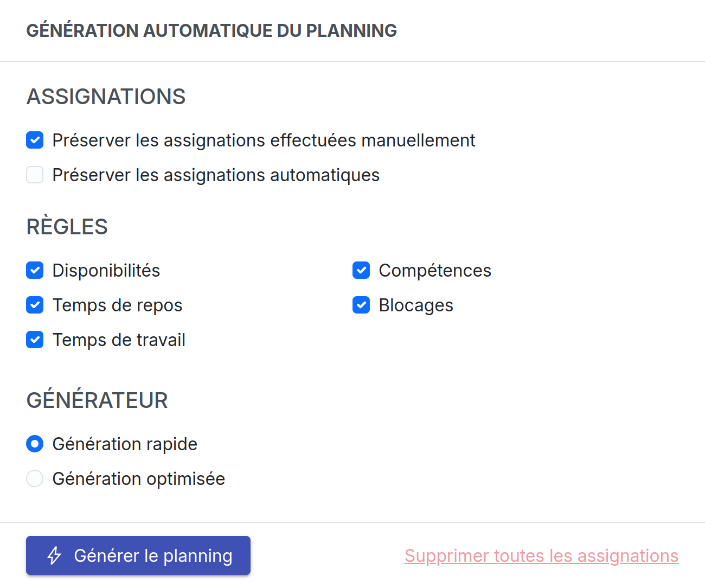This screenshot has width=705, height=588.
Task: Toggle off "Temps de repos"
Action: tap(35, 305)
